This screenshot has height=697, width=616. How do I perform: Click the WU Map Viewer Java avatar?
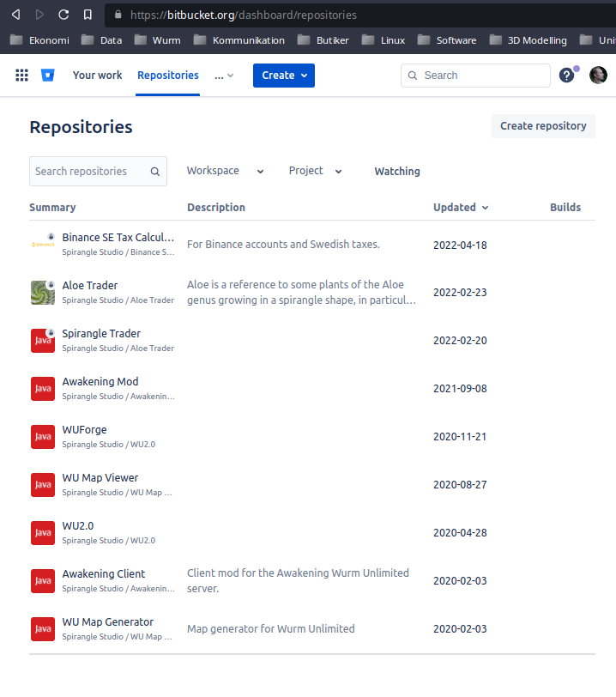point(43,484)
